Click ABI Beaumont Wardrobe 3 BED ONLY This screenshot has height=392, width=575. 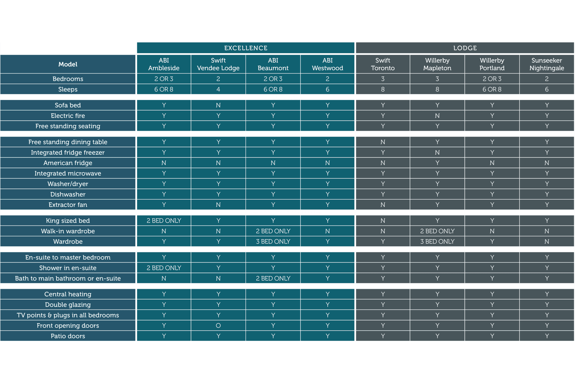[x=273, y=241]
